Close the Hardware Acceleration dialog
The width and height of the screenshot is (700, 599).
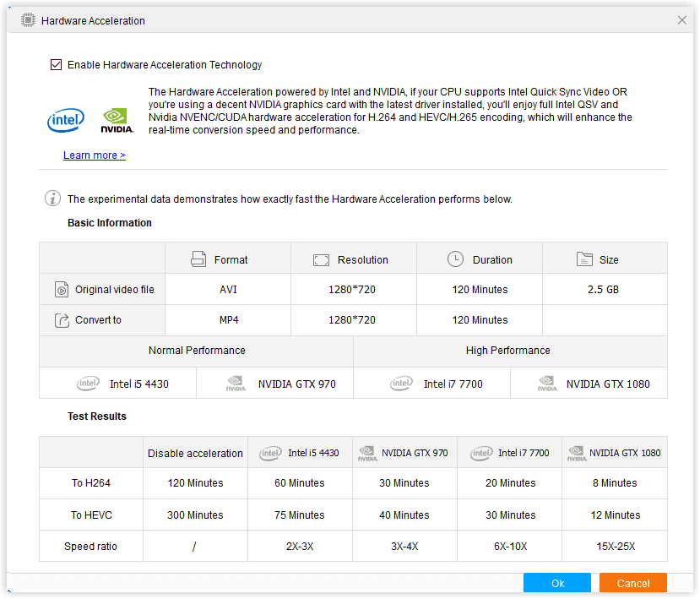click(682, 20)
